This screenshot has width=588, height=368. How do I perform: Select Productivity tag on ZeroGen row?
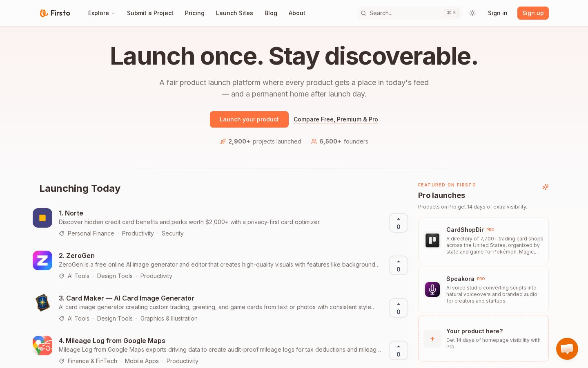tap(156, 276)
